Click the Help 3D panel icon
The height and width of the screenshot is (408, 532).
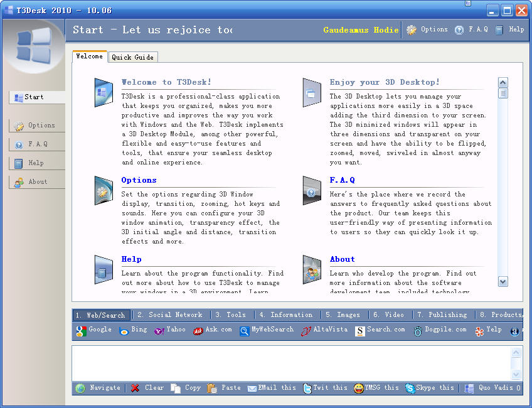click(x=104, y=269)
